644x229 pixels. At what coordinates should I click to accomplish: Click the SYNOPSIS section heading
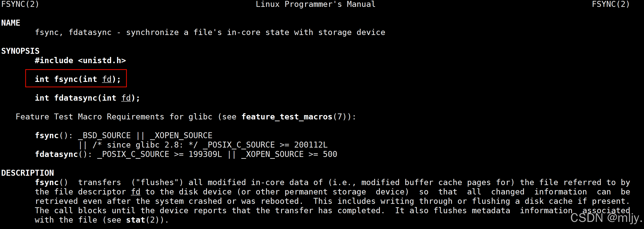20,51
